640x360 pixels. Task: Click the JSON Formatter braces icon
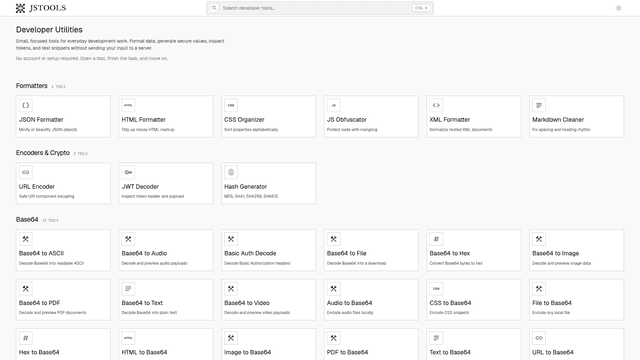26,105
